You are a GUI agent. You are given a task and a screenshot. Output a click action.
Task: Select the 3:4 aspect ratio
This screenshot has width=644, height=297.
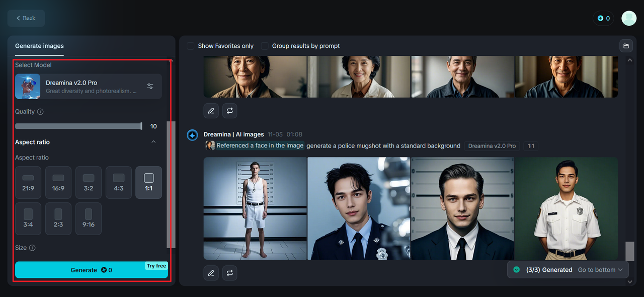[28, 218]
